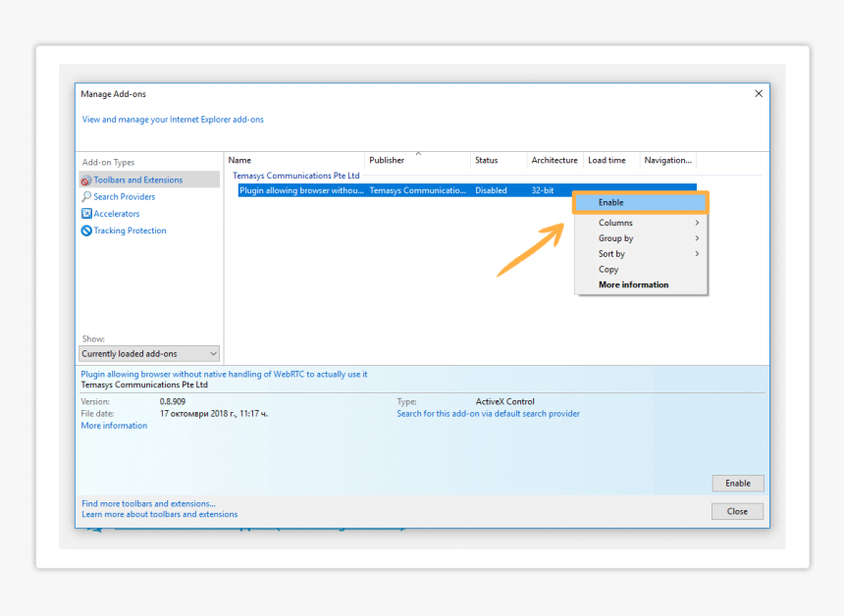Click the Status column header
844x616 pixels.
click(487, 161)
